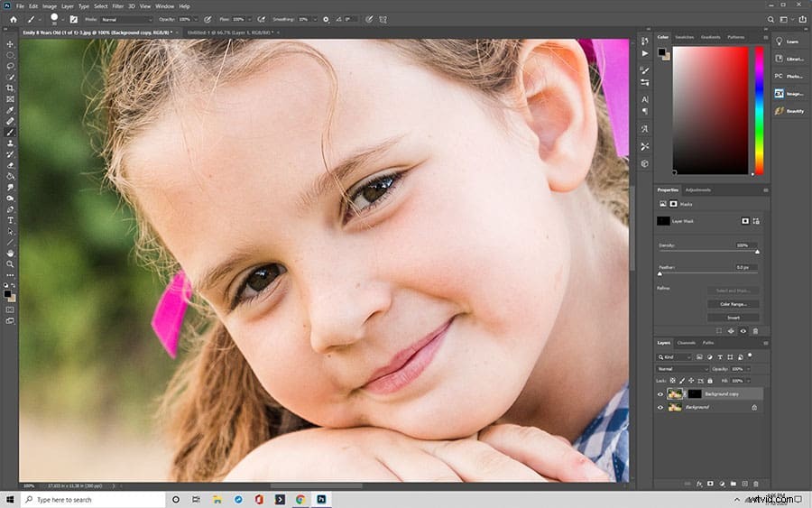Delete layer with Layers trash icon
The width and height of the screenshot is (812, 508).
point(756,484)
